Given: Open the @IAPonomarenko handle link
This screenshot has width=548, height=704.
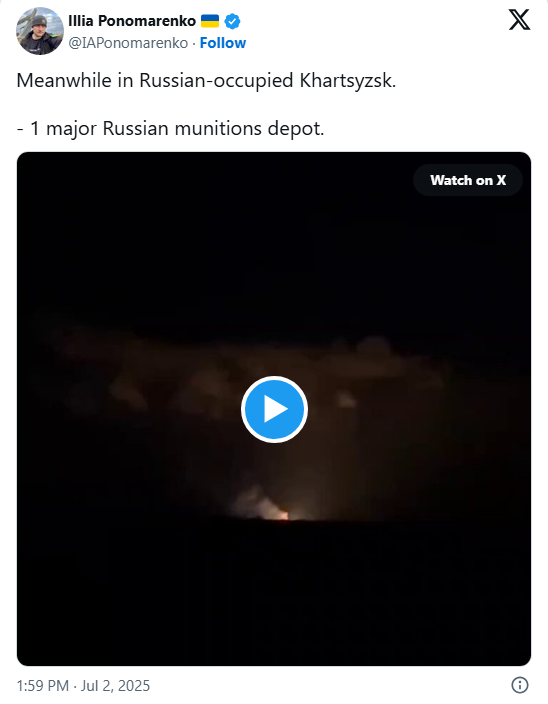Looking at the screenshot, I should tap(128, 43).
